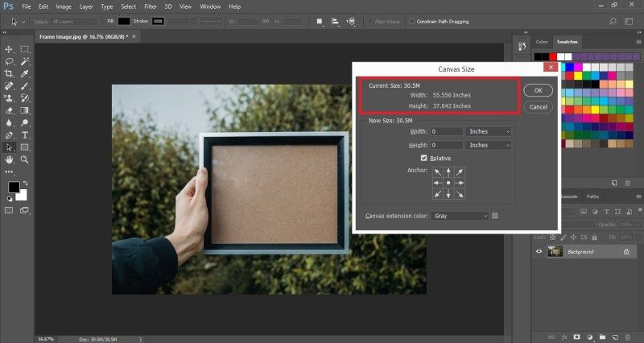Enable Constrain Path Dragging checkbox
644x343 pixels.
[411, 21]
